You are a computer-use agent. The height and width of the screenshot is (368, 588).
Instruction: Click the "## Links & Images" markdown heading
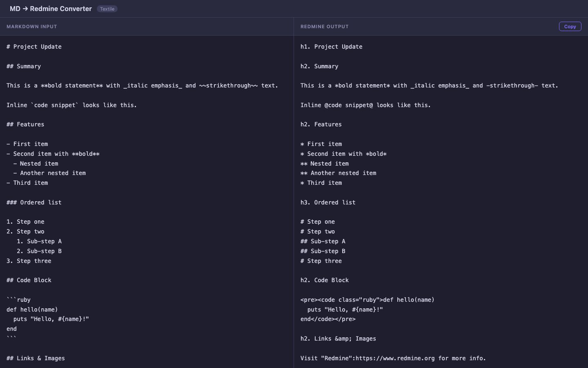[36, 358]
